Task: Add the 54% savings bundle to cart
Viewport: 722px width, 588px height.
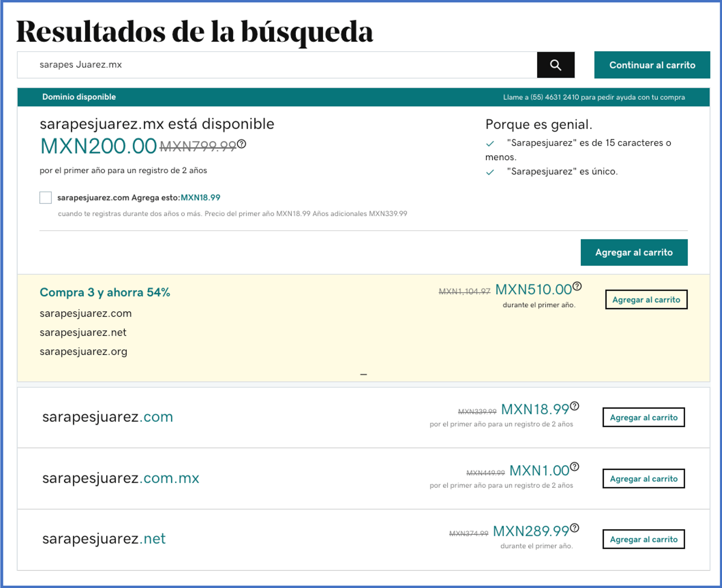Action: pyautogui.click(x=646, y=300)
